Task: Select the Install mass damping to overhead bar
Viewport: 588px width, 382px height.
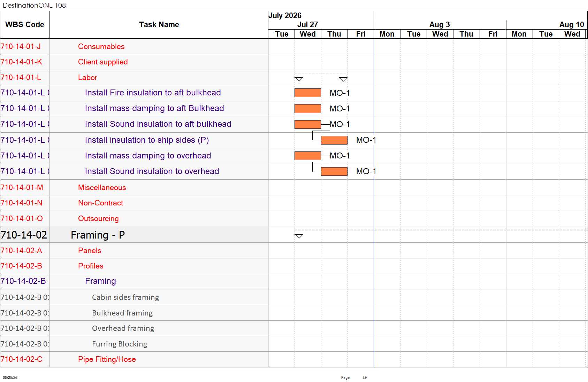Action: 308,156
